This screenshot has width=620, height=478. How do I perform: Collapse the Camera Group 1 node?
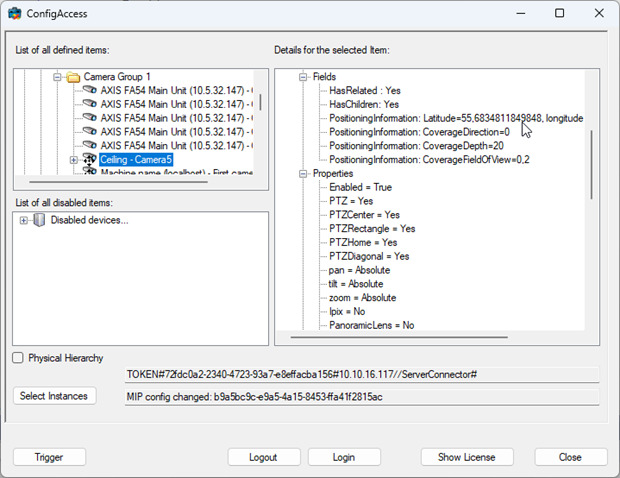tap(57, 77)
